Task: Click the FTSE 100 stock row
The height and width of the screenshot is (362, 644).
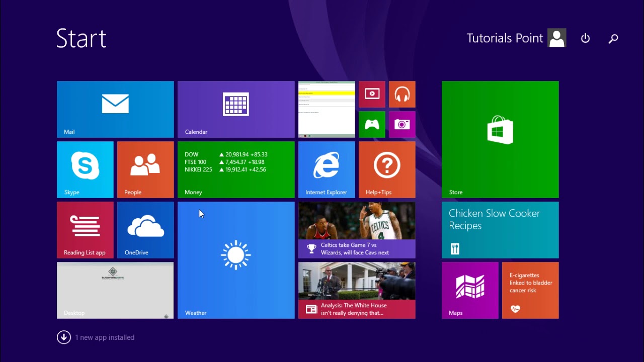Action: 224,162
